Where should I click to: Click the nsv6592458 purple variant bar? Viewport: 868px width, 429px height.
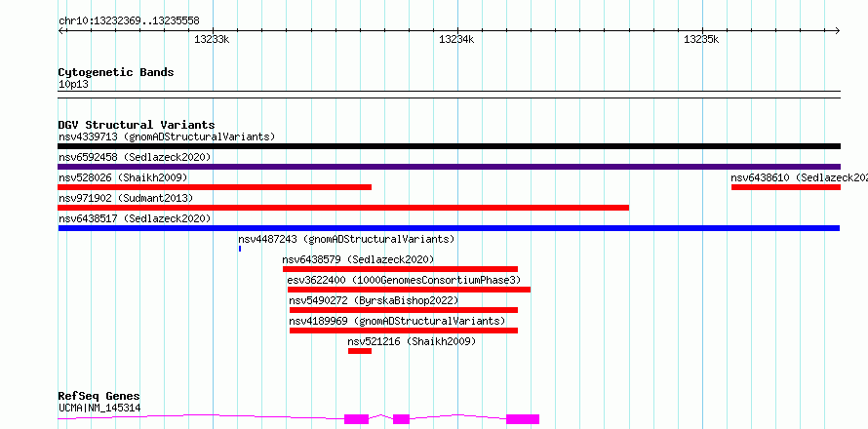[x=449, y=167]
